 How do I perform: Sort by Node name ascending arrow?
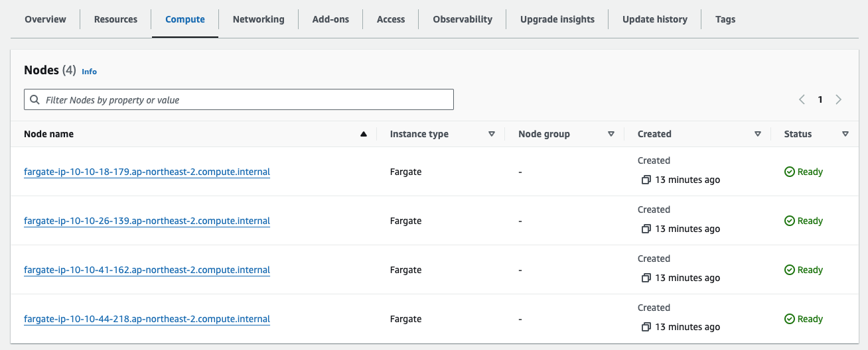[x=363, y=134]
